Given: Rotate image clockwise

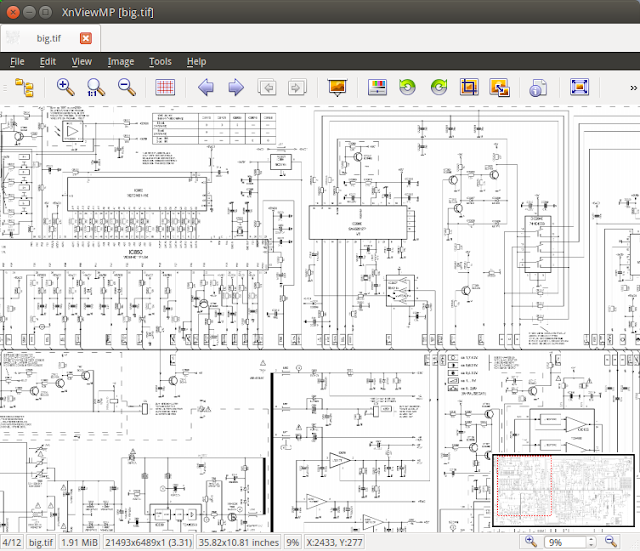Looking at the screenshot, I should [x=439, y=87].
